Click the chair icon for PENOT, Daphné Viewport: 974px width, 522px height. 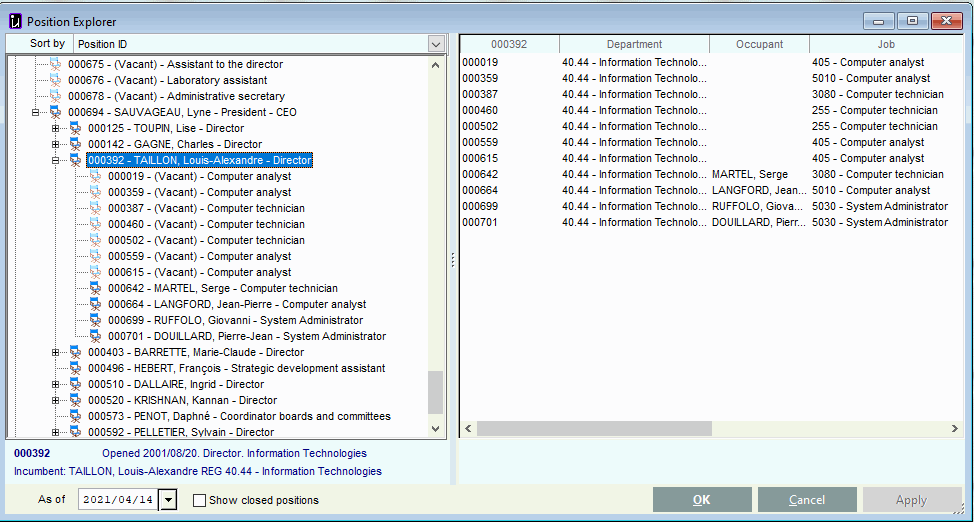point(75,416)
